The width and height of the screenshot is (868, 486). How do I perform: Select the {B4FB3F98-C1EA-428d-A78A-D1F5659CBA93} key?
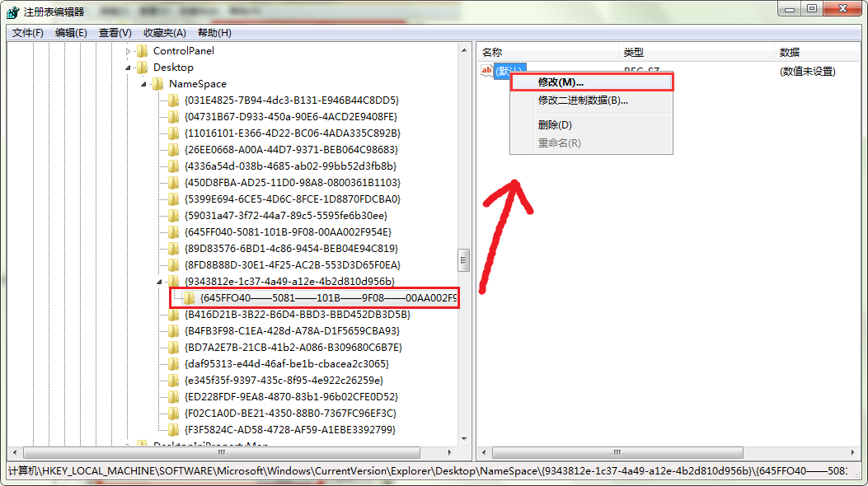[292, 331]
